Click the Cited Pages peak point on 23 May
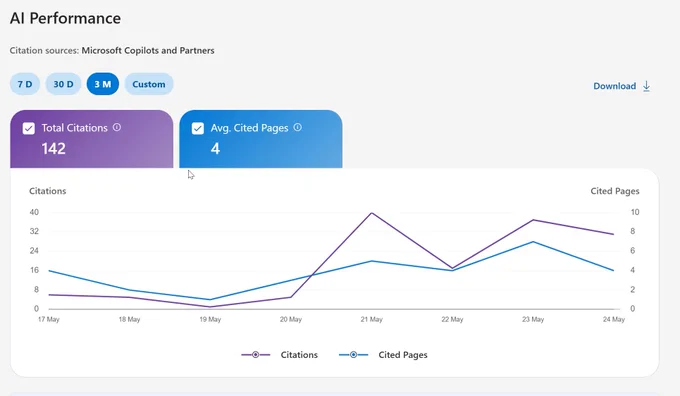 click(x=533, y=242)
